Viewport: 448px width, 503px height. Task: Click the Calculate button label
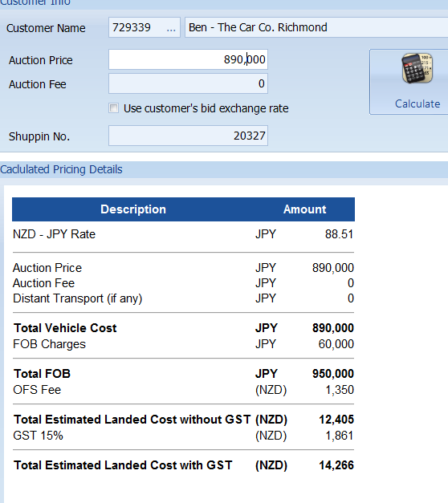tap(417, 103)
